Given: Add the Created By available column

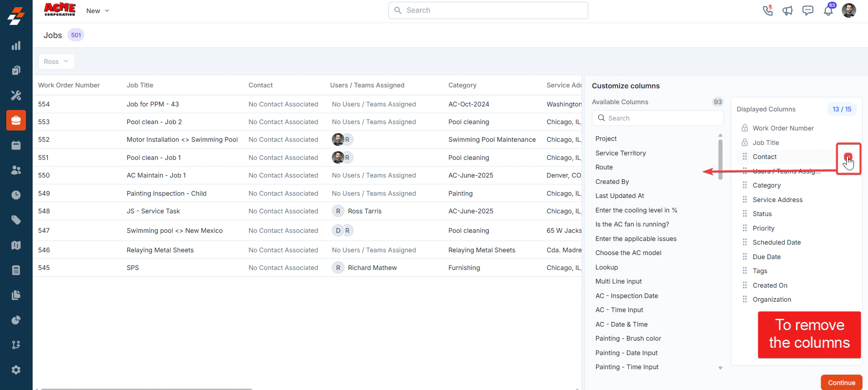Looking at the screenshot, I should coord(612,182).
